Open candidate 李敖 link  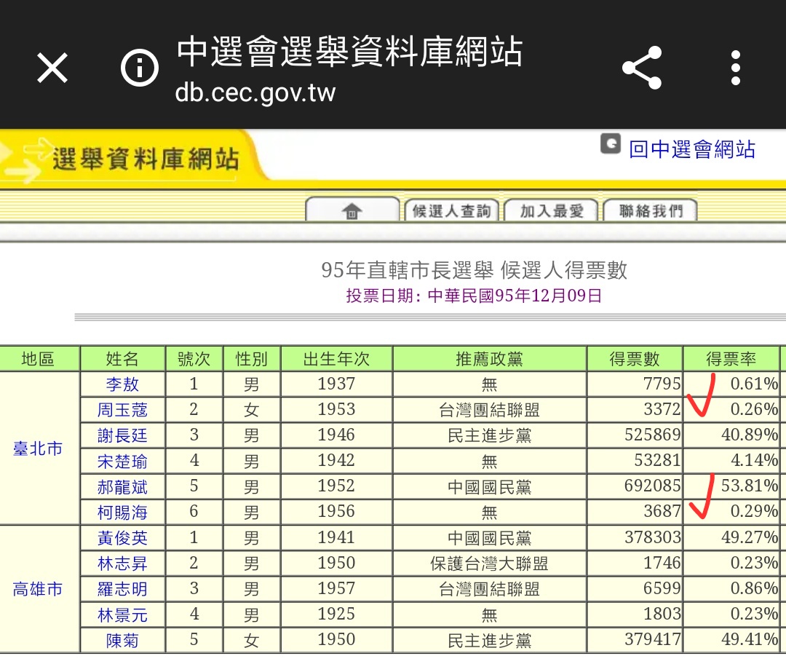122,384
